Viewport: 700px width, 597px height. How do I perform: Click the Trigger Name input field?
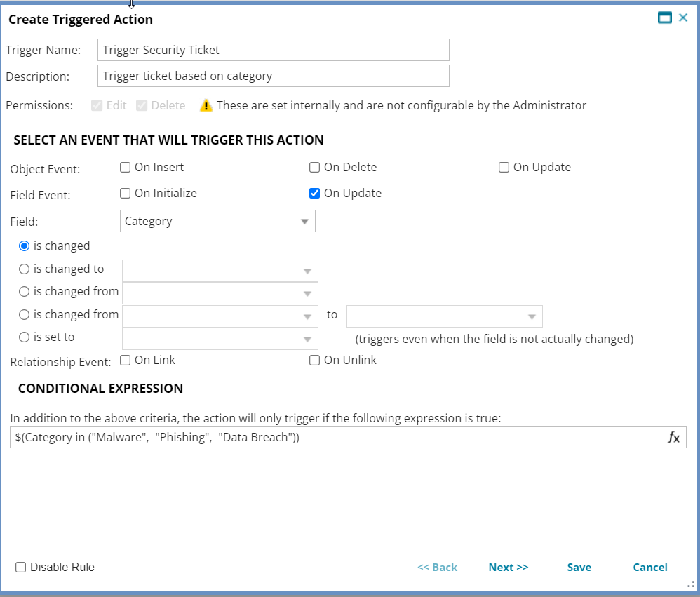(274, 49)
